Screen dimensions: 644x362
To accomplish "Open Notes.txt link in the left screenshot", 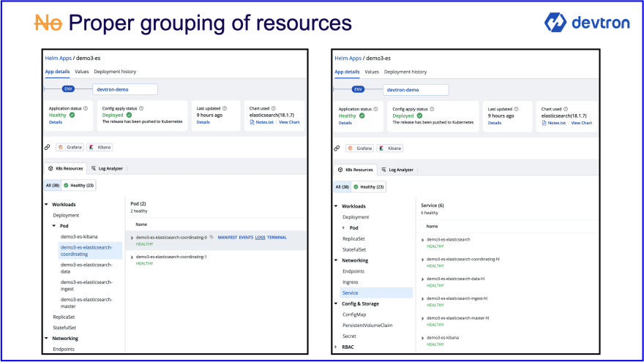I will (x=262, y=122).
